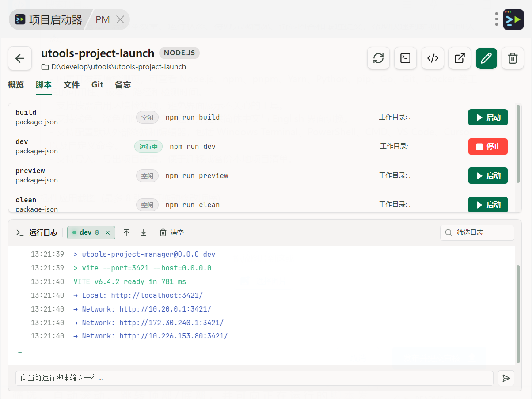Click the 运行中 status badge on dev
532x399 pixels.
[148, 147]
